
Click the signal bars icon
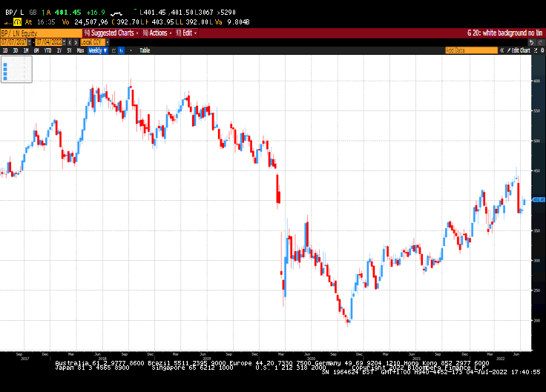(7, 23)
